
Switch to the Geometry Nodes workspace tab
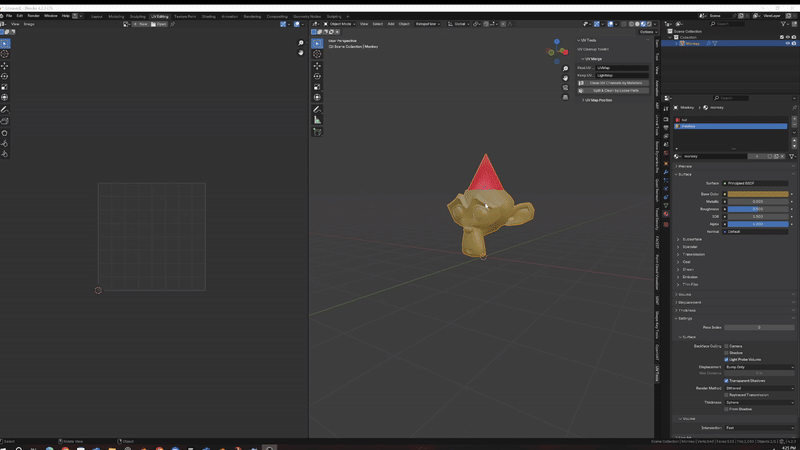(307, 16)
